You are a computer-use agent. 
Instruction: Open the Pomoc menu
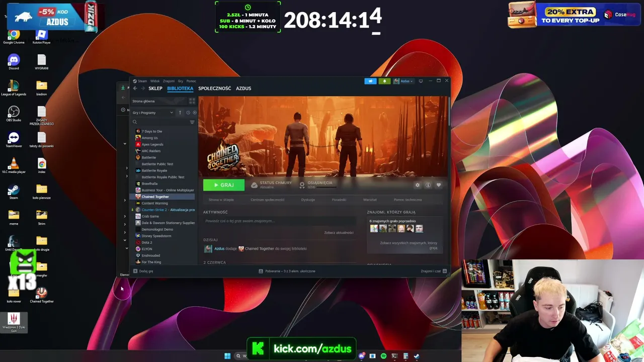click(x=191, y=81)
